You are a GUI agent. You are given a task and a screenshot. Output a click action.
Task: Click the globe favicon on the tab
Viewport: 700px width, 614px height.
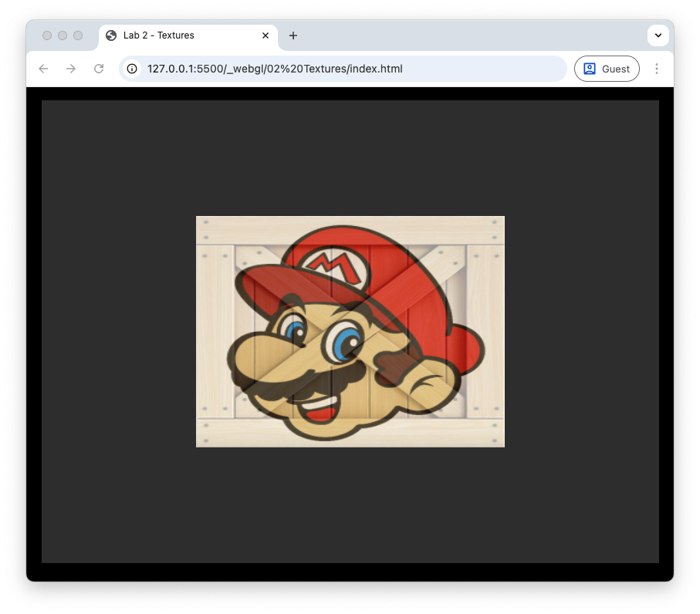(x=111, y=35)
